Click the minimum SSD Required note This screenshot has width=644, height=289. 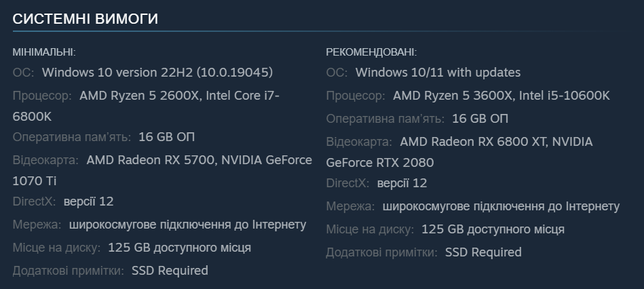pos(170,271)
